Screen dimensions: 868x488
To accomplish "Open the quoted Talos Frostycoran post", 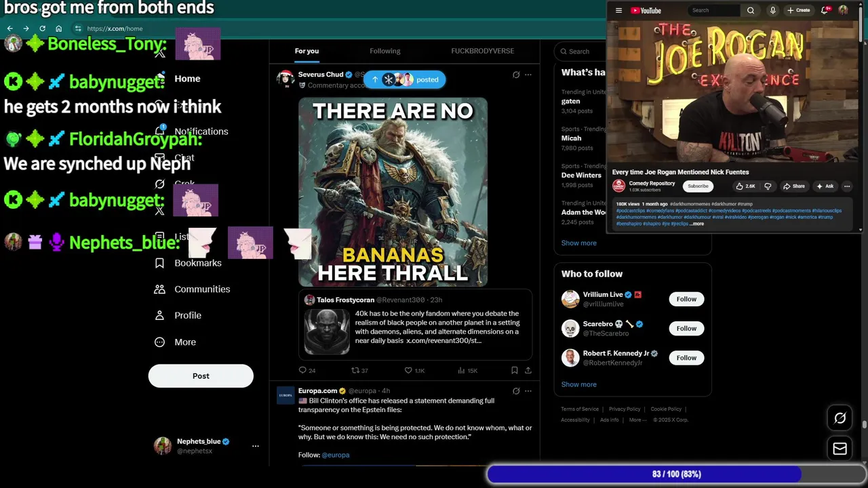I will coord(415,325).
